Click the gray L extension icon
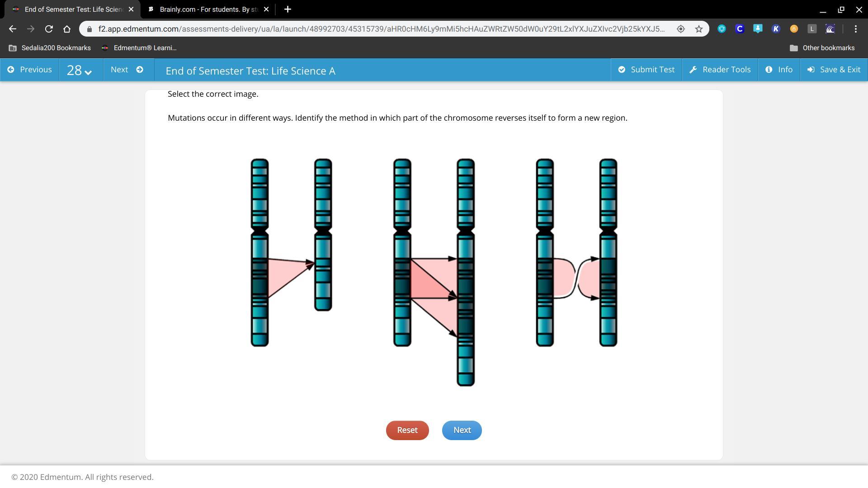 tap(812, 29)
